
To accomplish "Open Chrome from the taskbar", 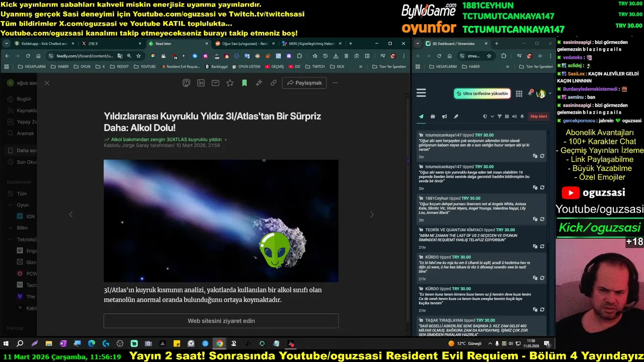I will 219,343.
